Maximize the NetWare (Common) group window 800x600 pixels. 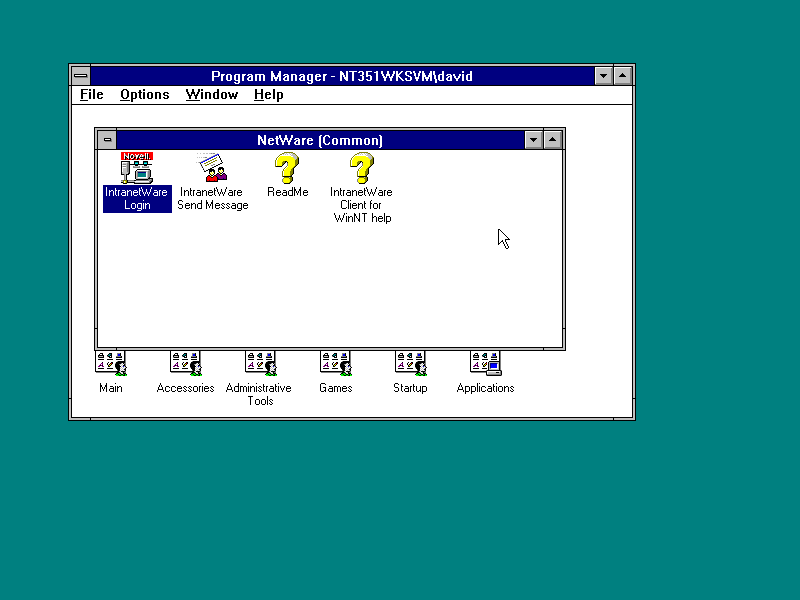(x=553, y=140)
